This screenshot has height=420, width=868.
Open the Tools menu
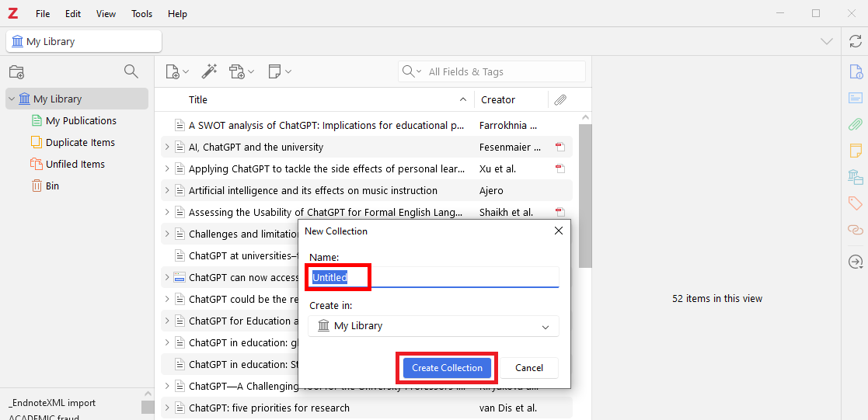click(142, 14)
